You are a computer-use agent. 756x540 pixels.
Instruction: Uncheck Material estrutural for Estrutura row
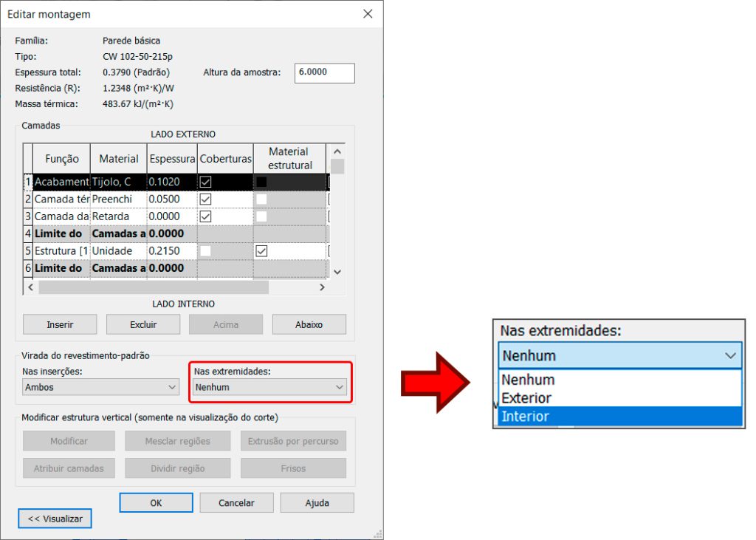coord(261,251)
